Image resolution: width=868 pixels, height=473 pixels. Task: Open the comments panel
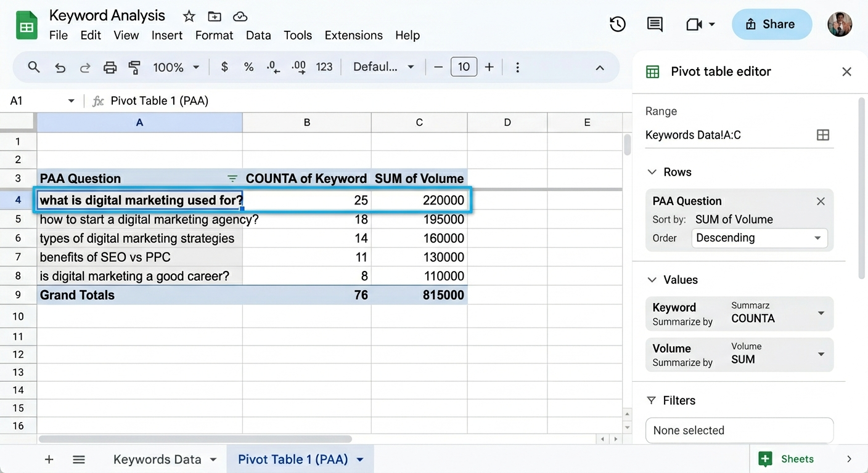654,24
